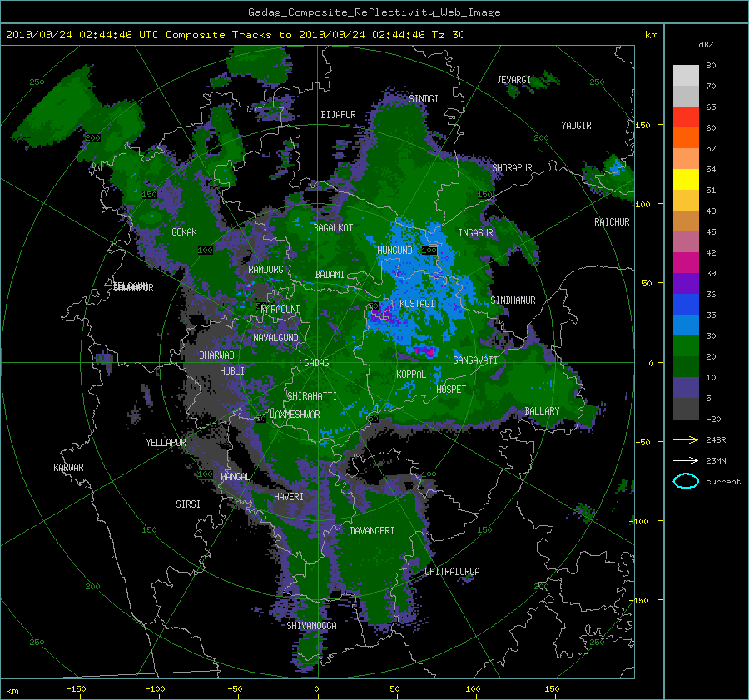Click the white 23MN arrow legend symbol
The image size is (749, 700).
(686, 460)
